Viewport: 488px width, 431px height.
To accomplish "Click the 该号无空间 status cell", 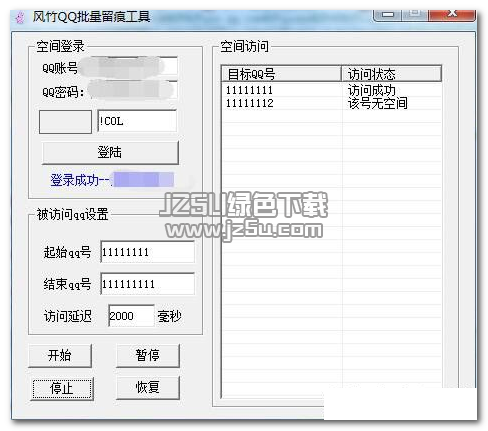I will 377,103.
